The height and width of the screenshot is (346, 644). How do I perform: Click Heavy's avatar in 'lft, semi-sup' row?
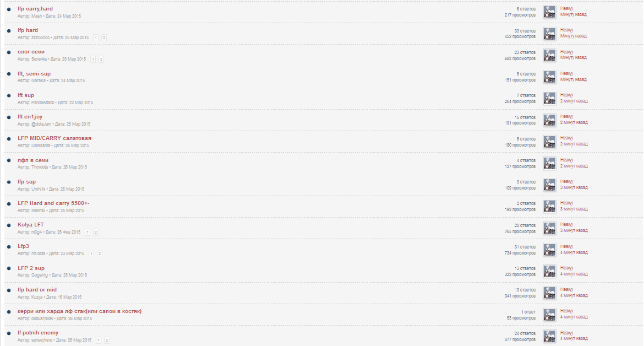click(x=549, y=77)
